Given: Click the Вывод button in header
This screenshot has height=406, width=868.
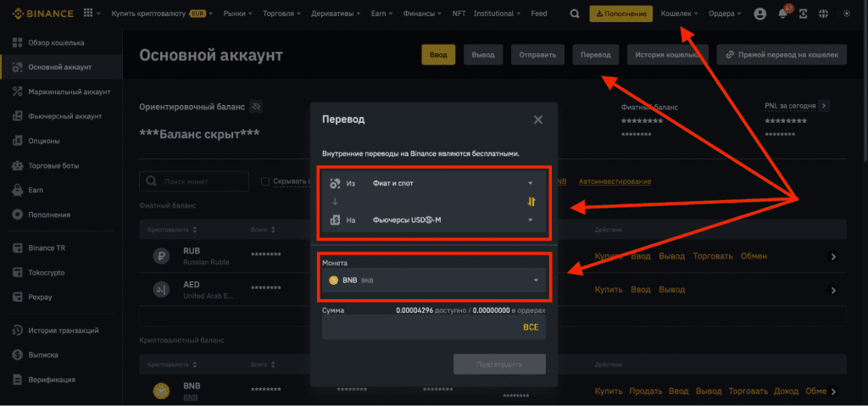Looking at the screenshot, I should 483,55.
